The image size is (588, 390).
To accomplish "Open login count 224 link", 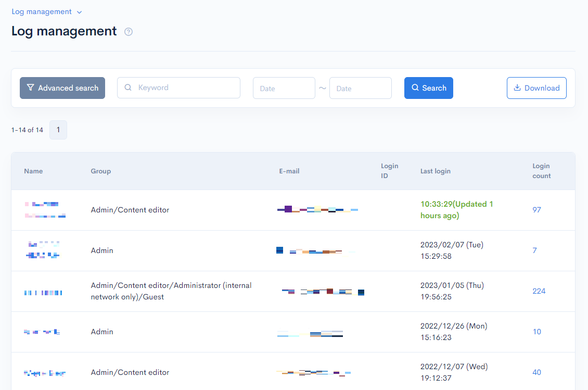I will 539,291.
